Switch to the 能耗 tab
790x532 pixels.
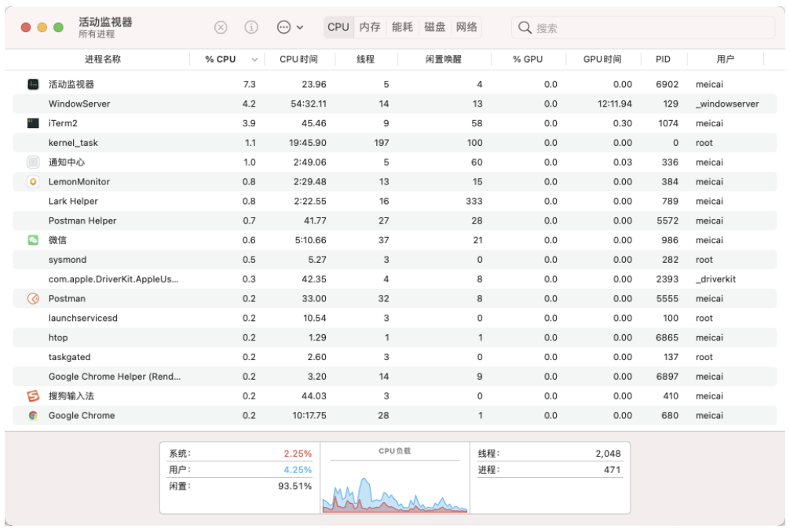click(402, 27)
